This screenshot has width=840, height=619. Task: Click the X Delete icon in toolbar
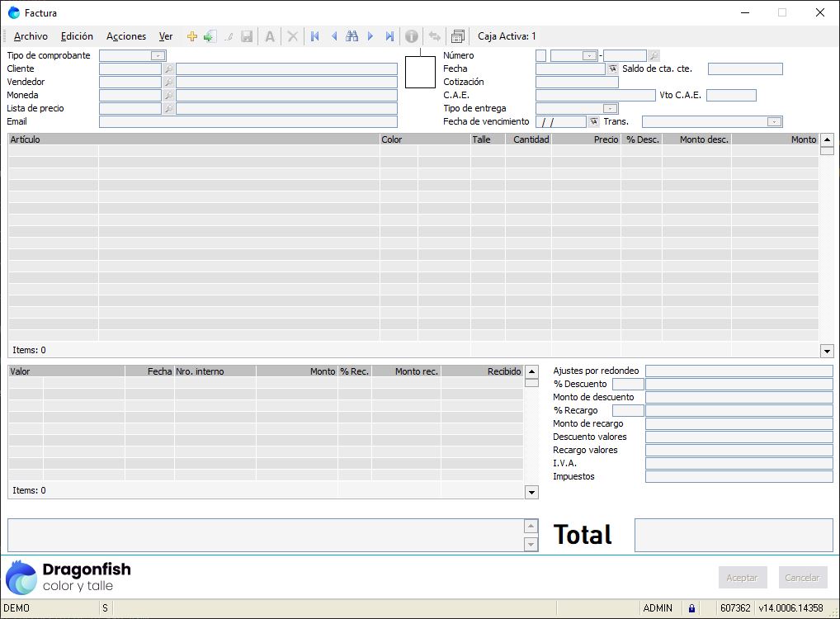tap(292, 36)
